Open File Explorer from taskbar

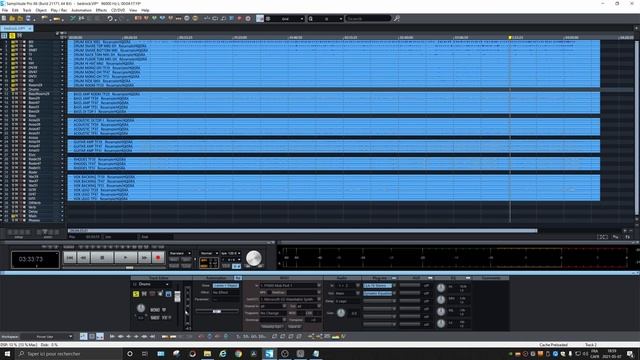(x=207, y=353)
